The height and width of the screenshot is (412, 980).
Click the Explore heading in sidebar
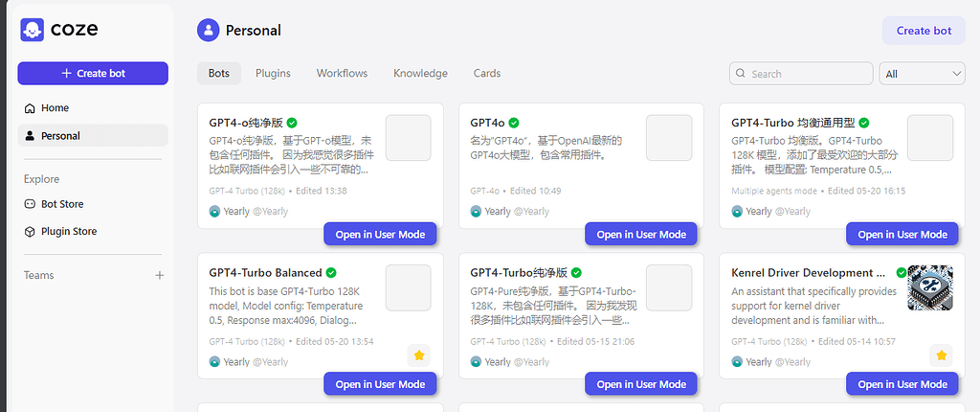coord(42,179)
